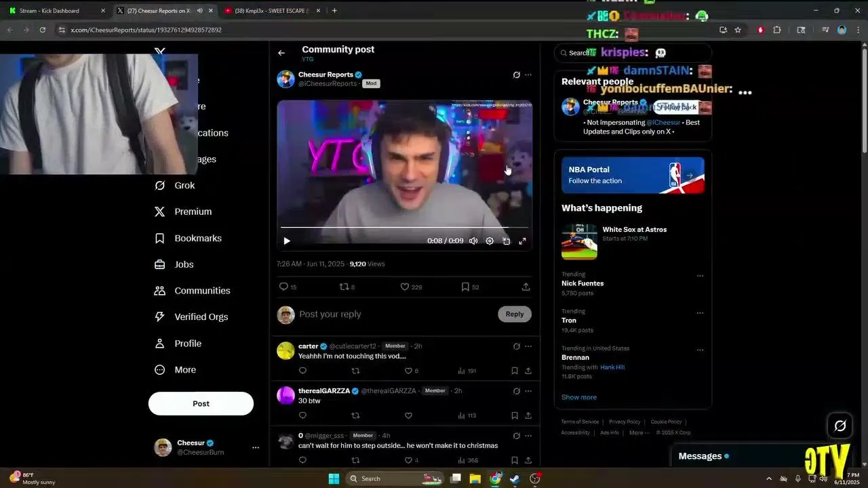Click the Grok icon on carter's comment
This screenshot has height=488, width=868.
pos(516,346)
